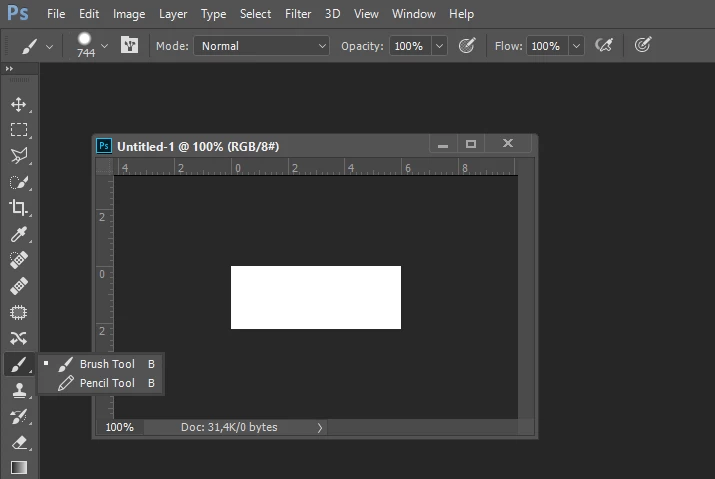This screenshot has height=479, width=715.
Task: Open the Mode dropdown set to Normal
Action: click(261, 46)
